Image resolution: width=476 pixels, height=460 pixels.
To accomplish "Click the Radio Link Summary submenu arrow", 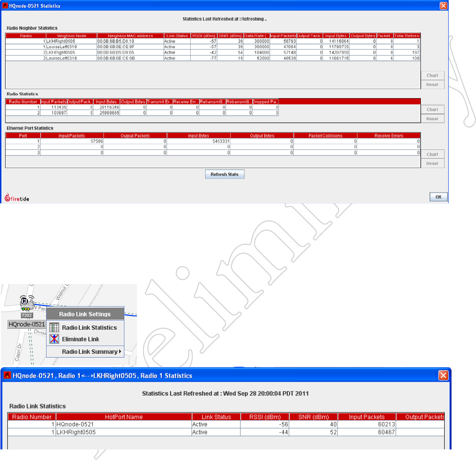I will point(120,351).
